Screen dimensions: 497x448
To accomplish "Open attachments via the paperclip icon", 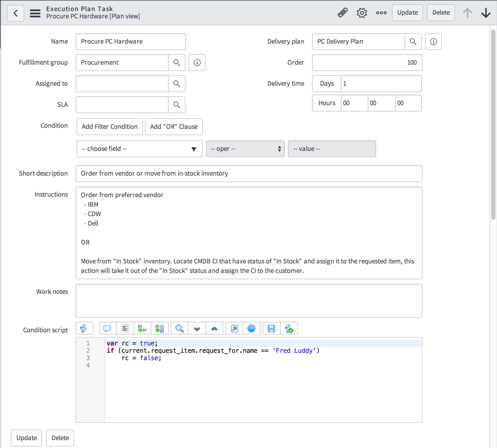I will [343, 13].
